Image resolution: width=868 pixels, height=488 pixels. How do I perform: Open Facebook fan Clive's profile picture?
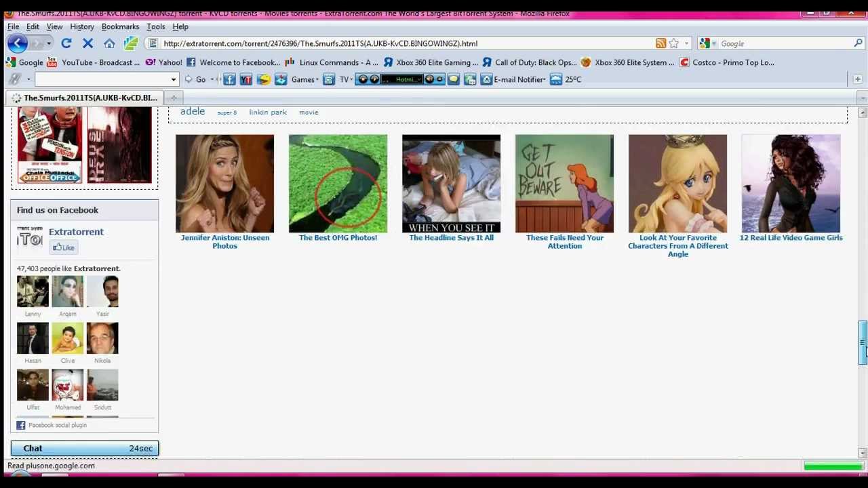[68, 338]
